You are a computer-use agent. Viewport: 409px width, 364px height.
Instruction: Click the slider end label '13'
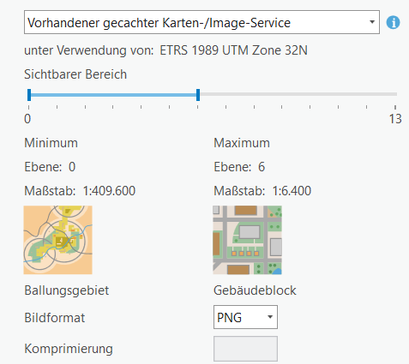pos(395,119)
